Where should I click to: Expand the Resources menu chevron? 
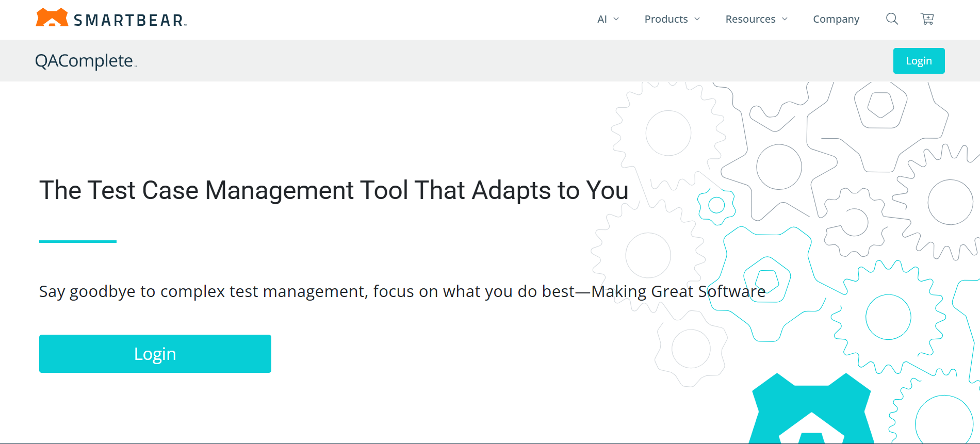tap(785, 19)
